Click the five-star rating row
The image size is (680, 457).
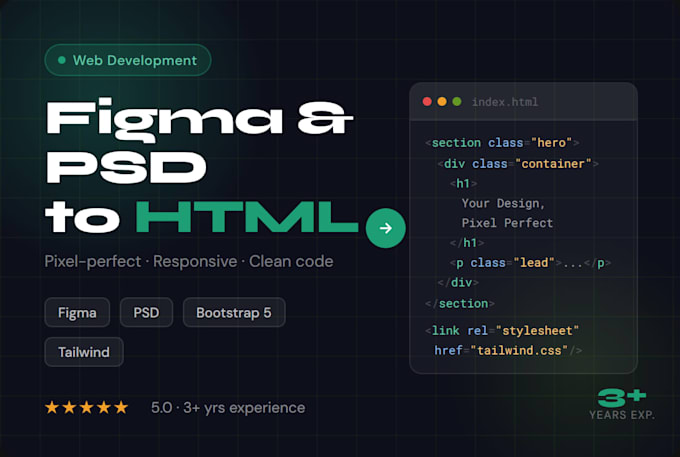(x=87, y=408)
